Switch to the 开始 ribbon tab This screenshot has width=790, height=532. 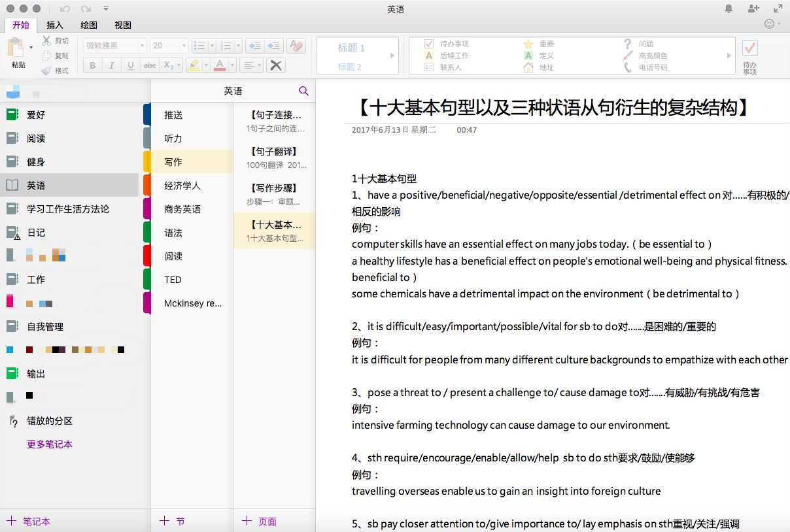point(21,25)
